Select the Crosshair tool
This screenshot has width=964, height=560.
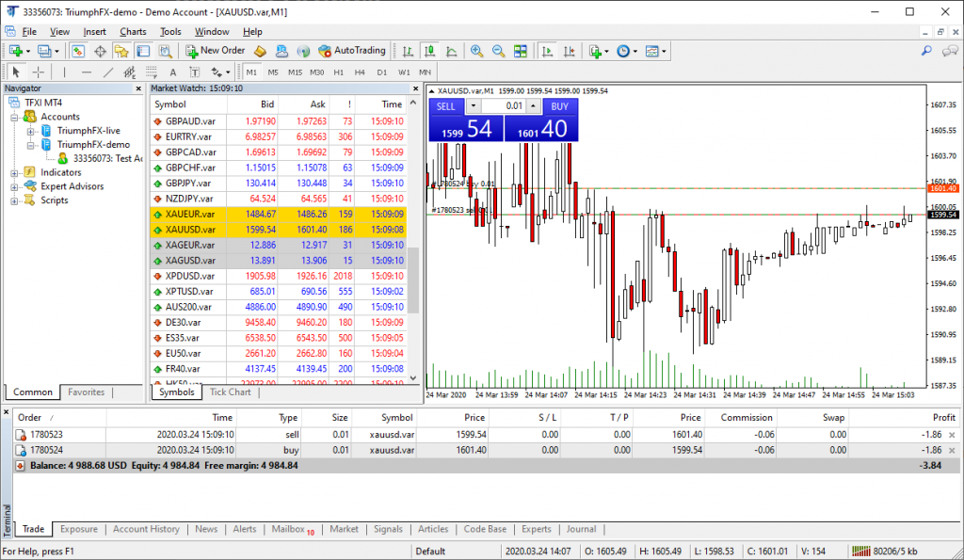38,72
